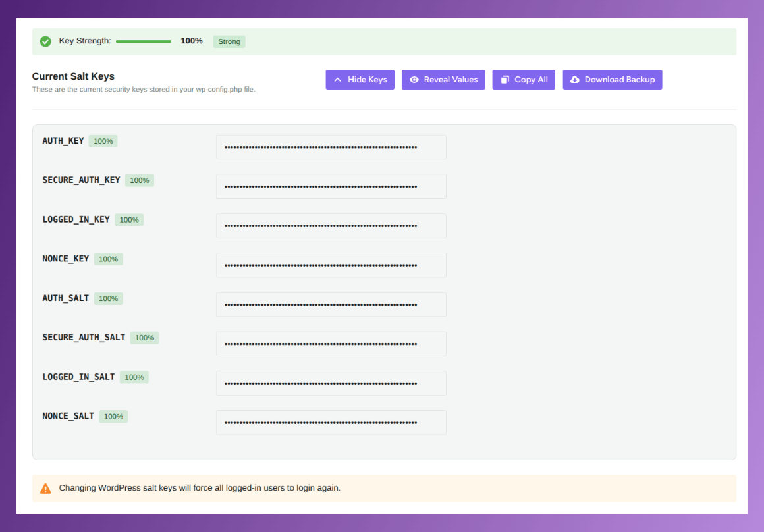The image size is (764, 532).
Task: Click the green checkmark key strength icon
Action: tap(45, 41)
